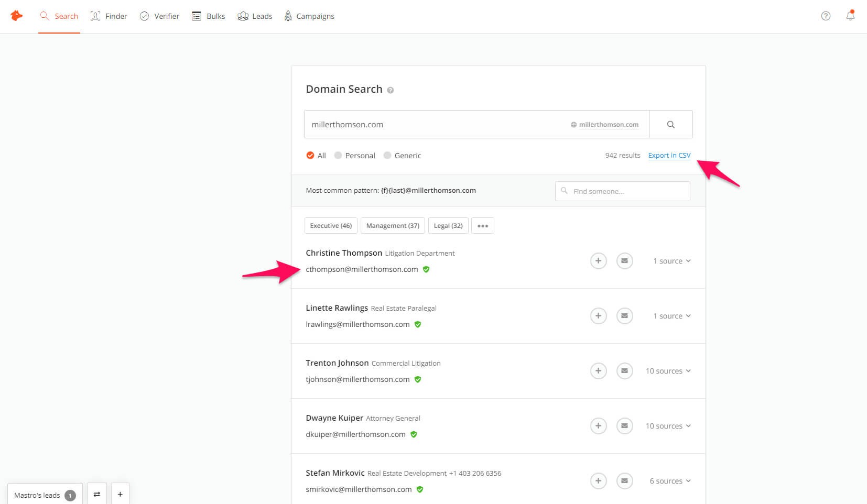Open the Campaigns section

[309, 16]
